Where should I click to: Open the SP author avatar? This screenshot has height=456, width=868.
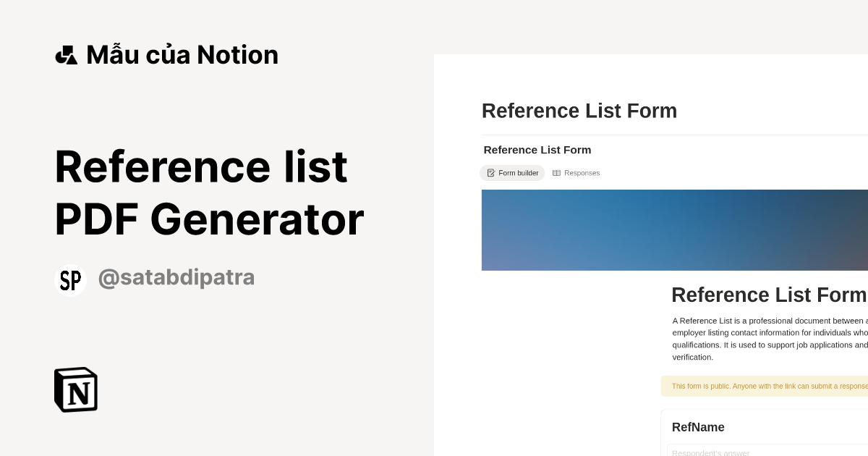tap(70, 279)
